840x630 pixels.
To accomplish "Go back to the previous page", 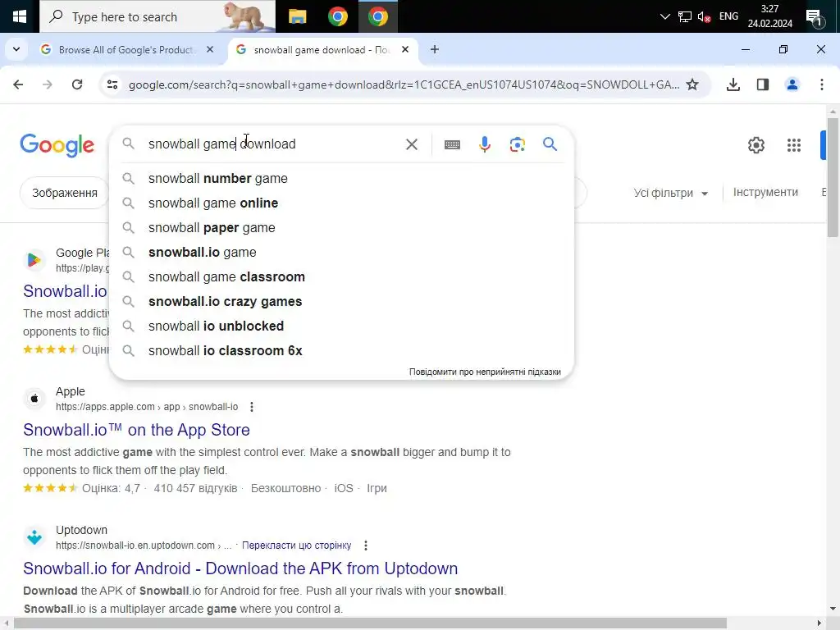I will [18, 84].
